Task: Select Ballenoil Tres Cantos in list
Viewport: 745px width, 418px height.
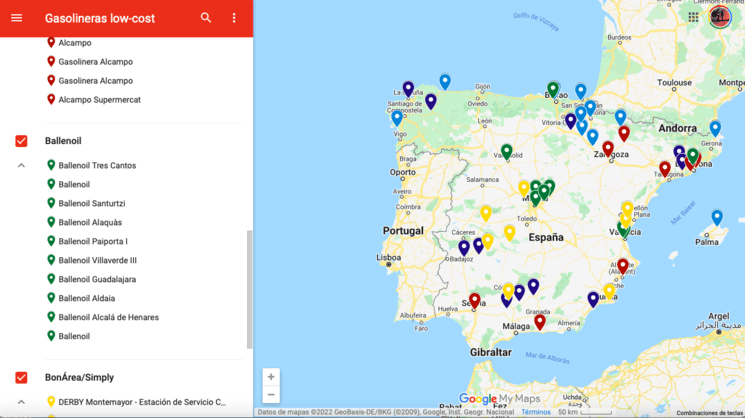Action: [x=97, y=165]
